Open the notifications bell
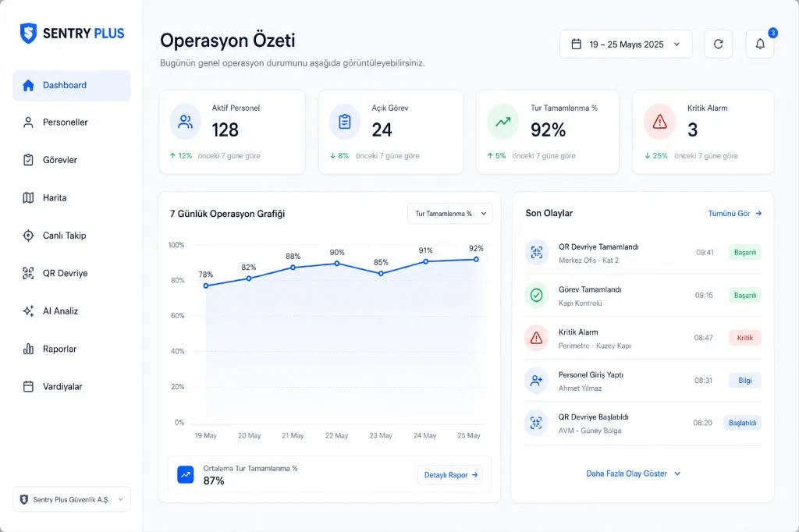The image size is (799, 532). tap(760, 44)
